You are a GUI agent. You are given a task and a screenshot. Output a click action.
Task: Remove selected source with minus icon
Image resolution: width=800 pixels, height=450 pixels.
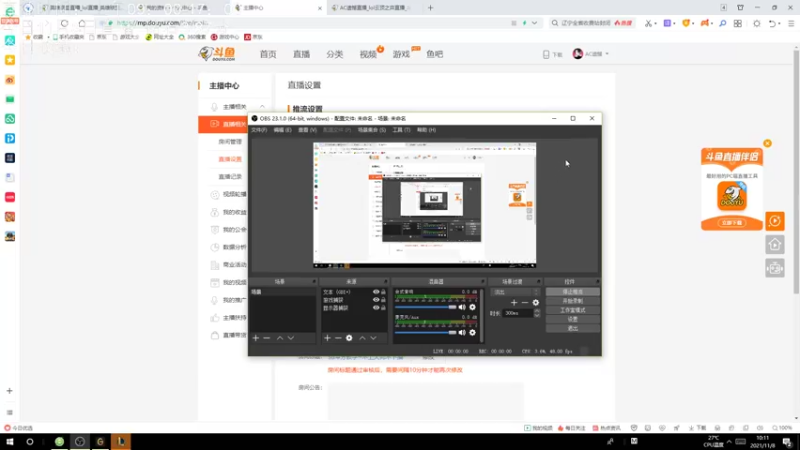click(338, 338)
